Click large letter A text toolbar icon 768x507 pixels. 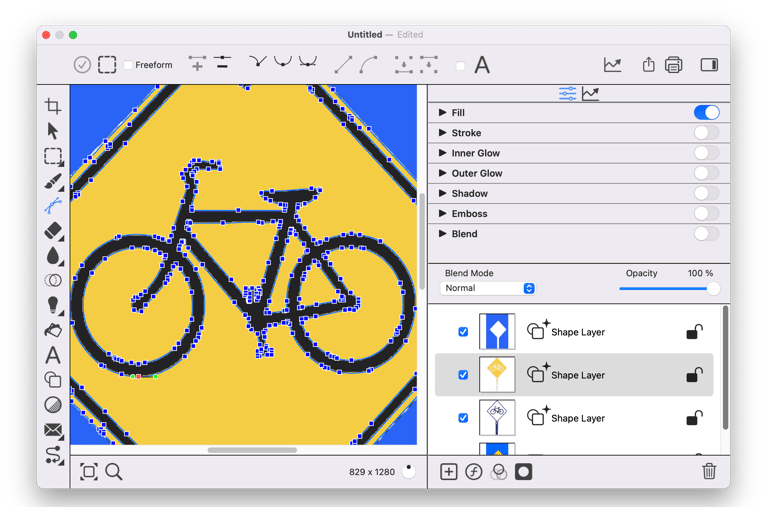(482, 65)
